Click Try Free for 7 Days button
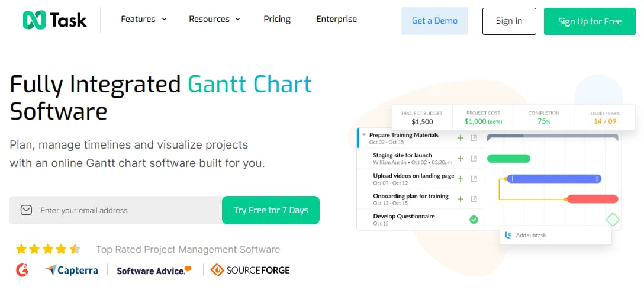Viewport: 644px width, 296px height. [271, 210]
